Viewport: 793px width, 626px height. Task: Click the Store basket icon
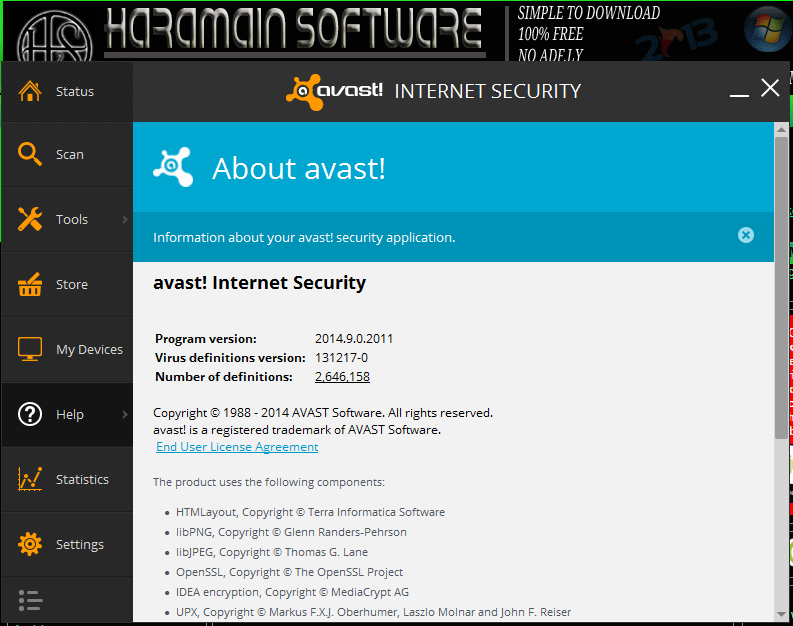tap(30, 284)
